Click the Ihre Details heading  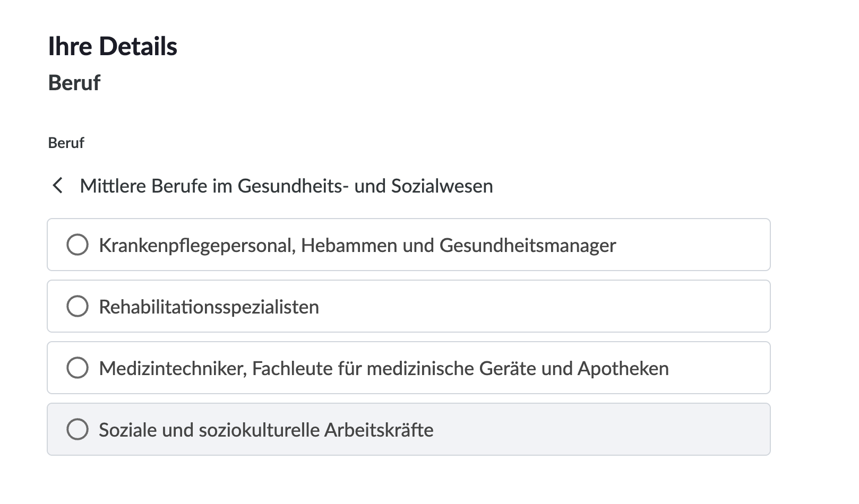click(x=113, y=46)
